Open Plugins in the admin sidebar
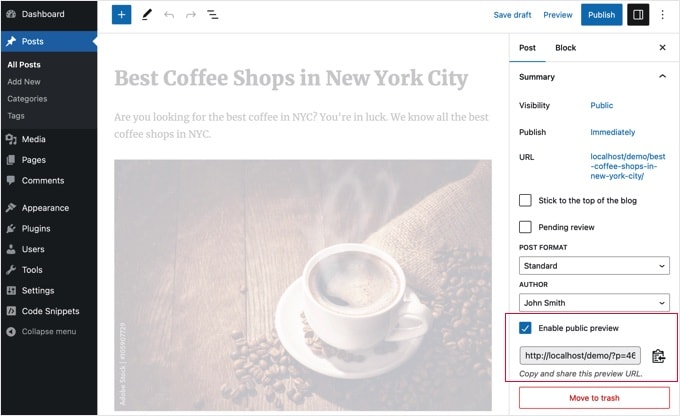Image resolution: width=680 pixels, height=416 pixels. coord(36,229)
